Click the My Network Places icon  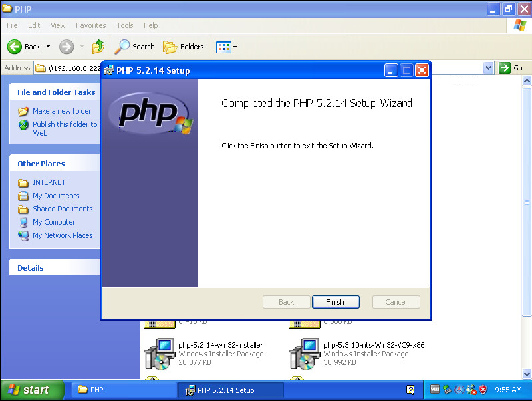23,236
